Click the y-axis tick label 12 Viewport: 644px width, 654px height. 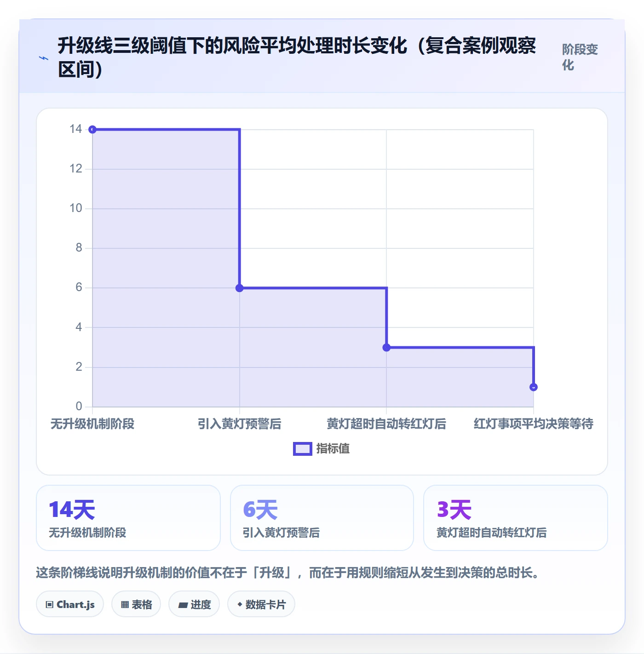[x=76, y=169]
